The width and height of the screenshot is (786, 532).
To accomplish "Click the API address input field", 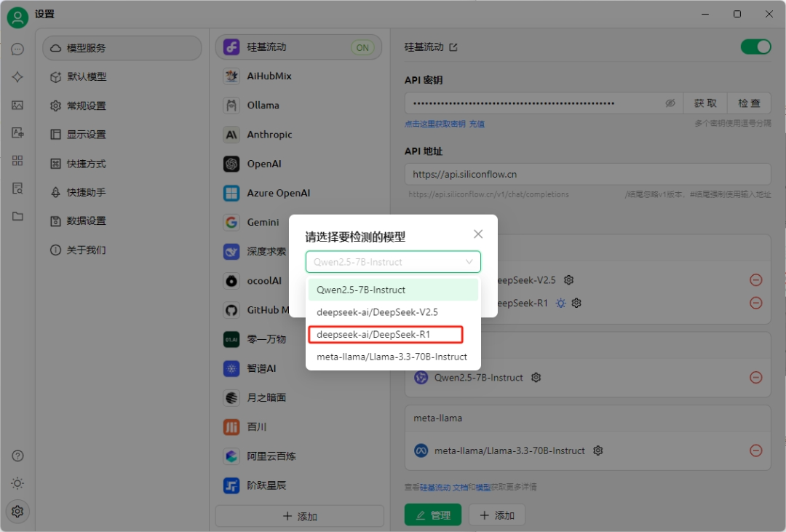I will pyautogui.click(x=588, y=175).
